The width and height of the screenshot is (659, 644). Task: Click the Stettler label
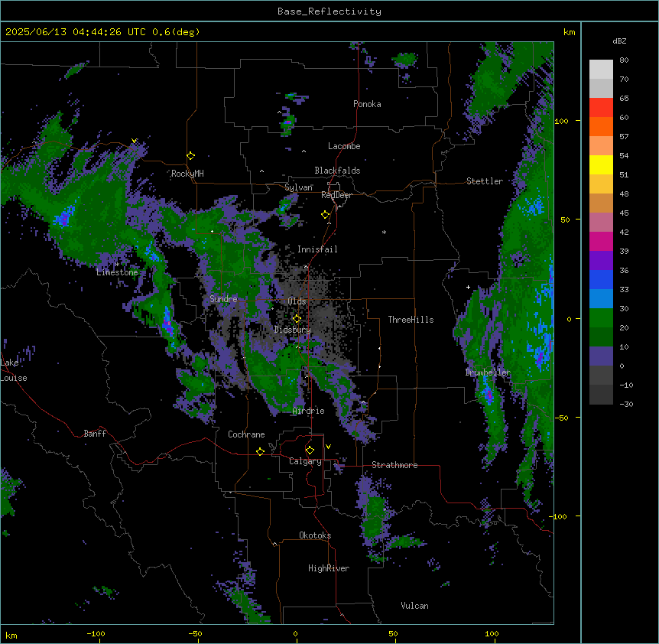coord(485,181)
